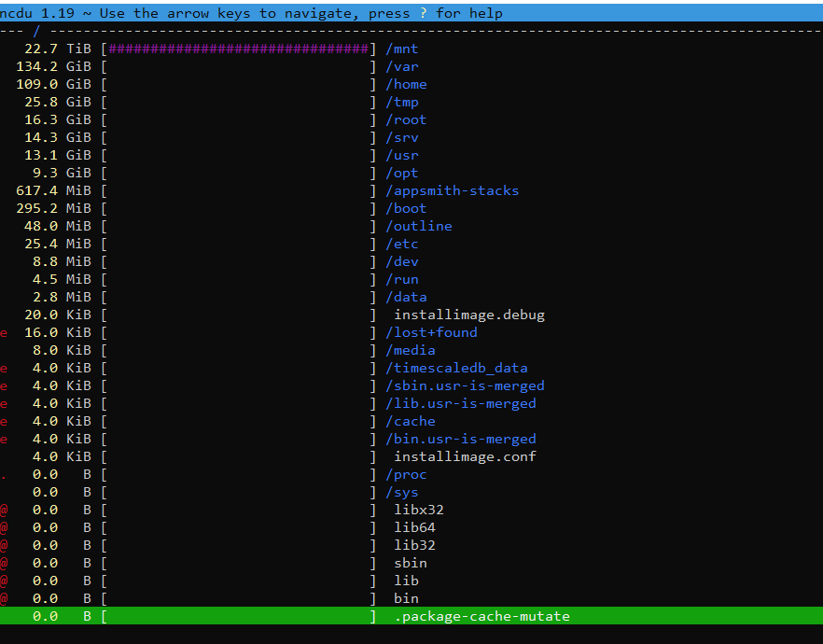
Task: Select the /sbin.usr-is-merged directory
Action: [411, 385]
